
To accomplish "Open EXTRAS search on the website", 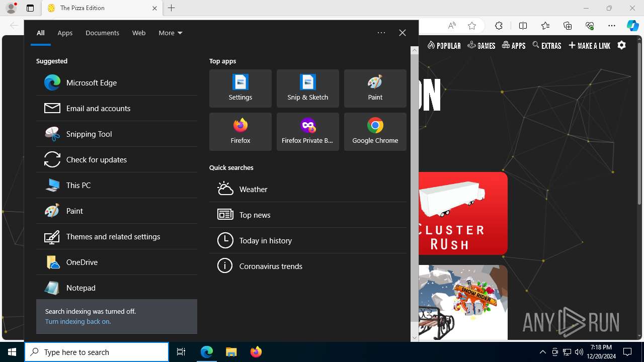I will click(547, 45).
